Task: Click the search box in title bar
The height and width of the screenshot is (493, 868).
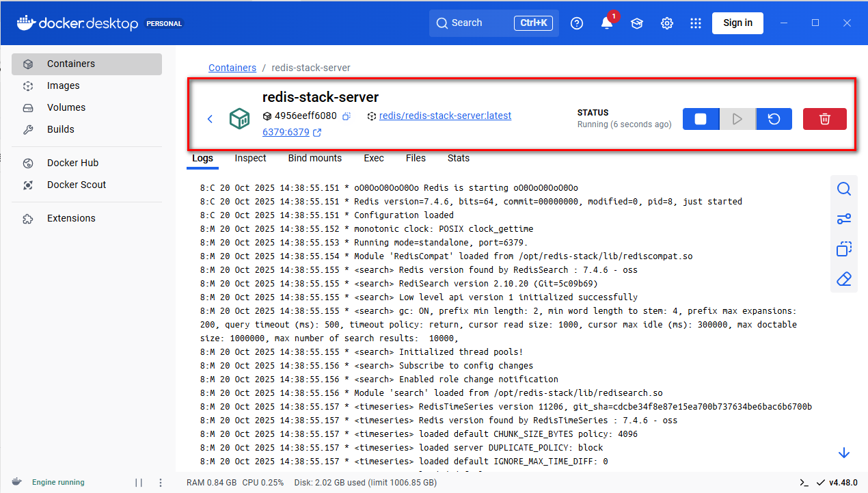Action: (x=494, y=23)
